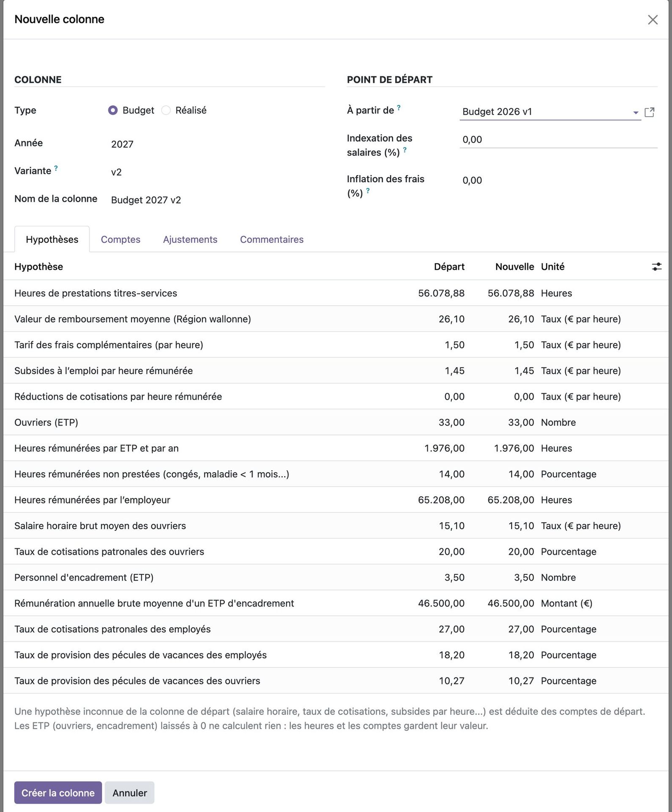Close the Nouvelle colonne dialog
The width and height of the screenshot is (672, 812).
pos(653,20)
